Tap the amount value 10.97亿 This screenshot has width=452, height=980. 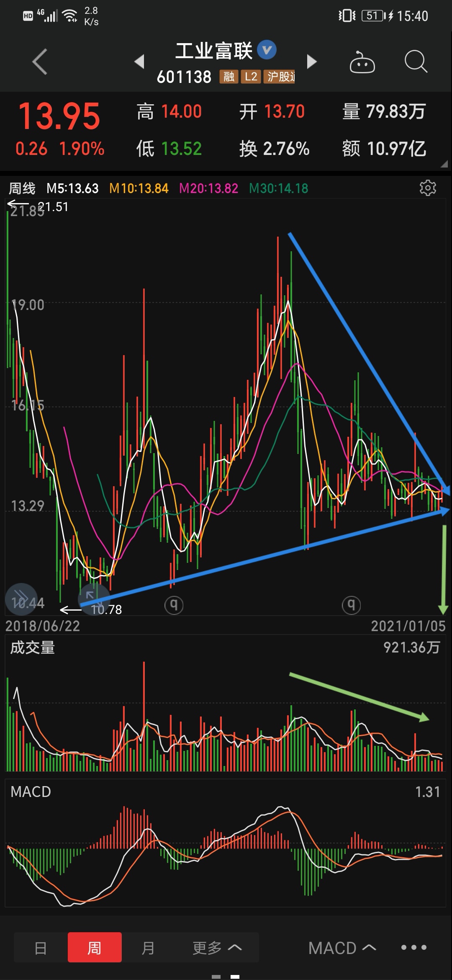click(x=397, y=149)
